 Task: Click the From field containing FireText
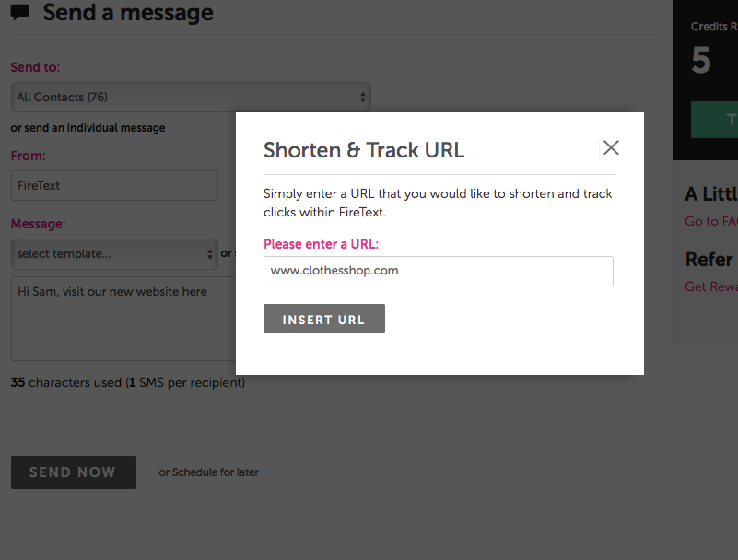[x=114, y=185]
